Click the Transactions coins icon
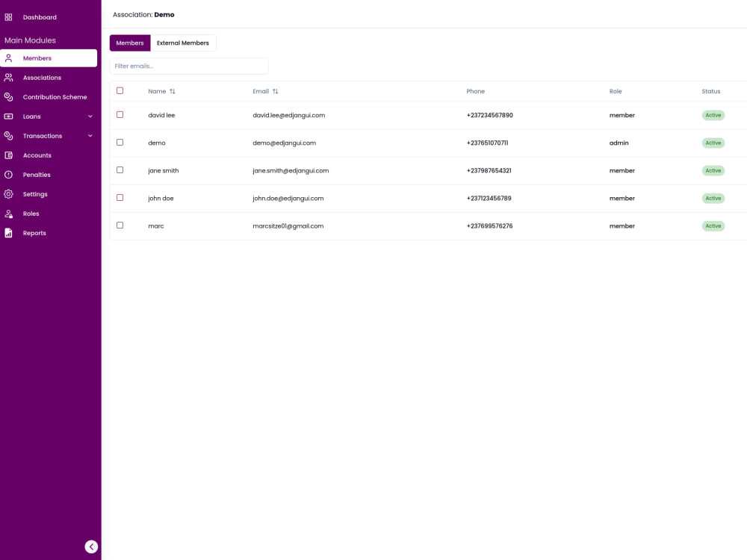This screenshot has height=560, width=747. pos(8,136)
